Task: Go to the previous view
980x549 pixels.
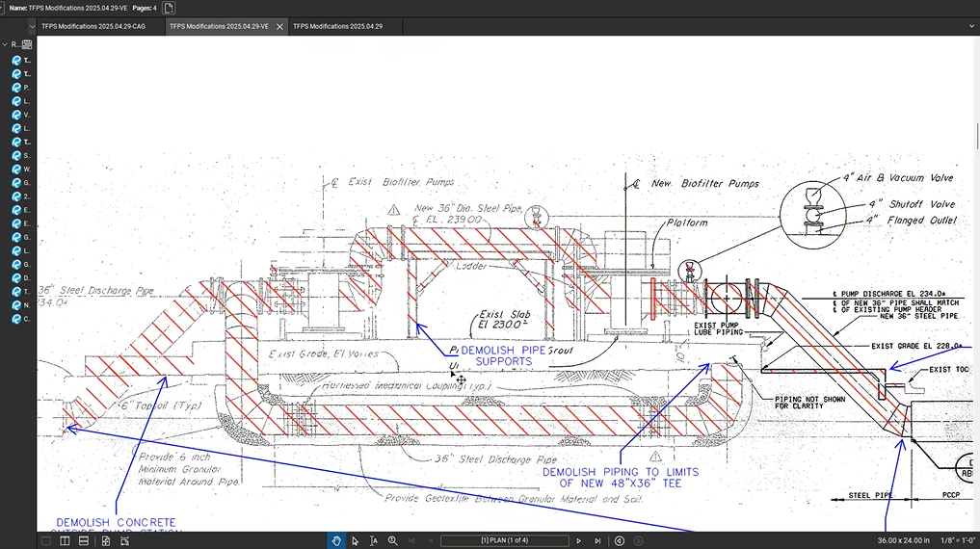Action: 620,541
